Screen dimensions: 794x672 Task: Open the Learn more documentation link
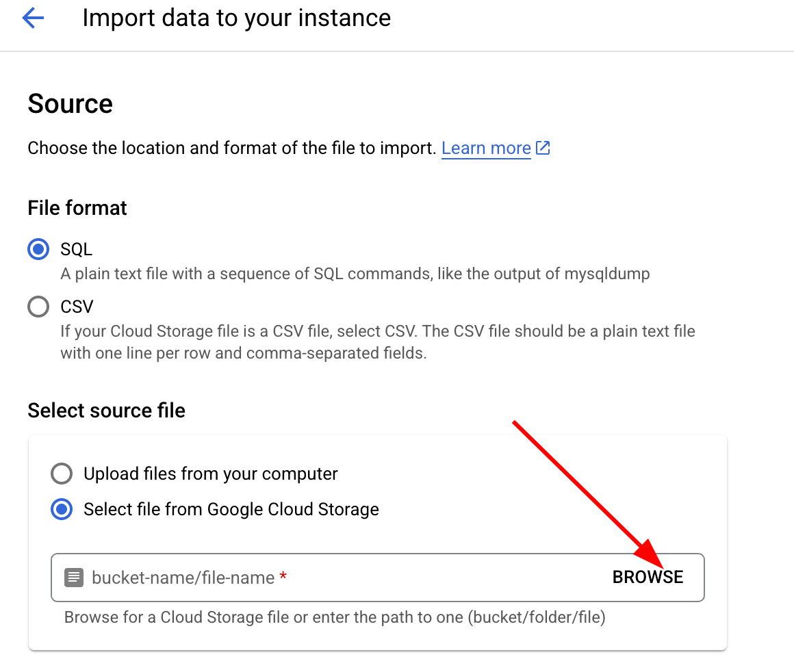pos(486,148)
